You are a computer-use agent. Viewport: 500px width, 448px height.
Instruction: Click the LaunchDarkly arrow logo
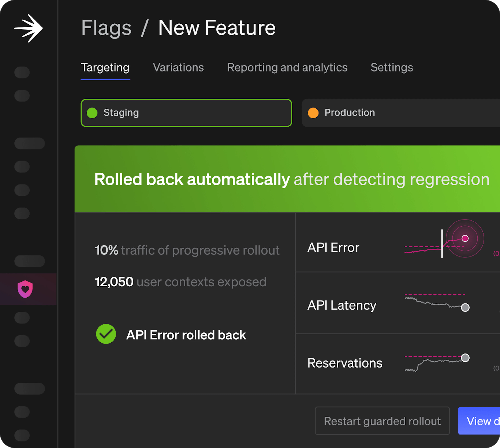coord(29,28)
